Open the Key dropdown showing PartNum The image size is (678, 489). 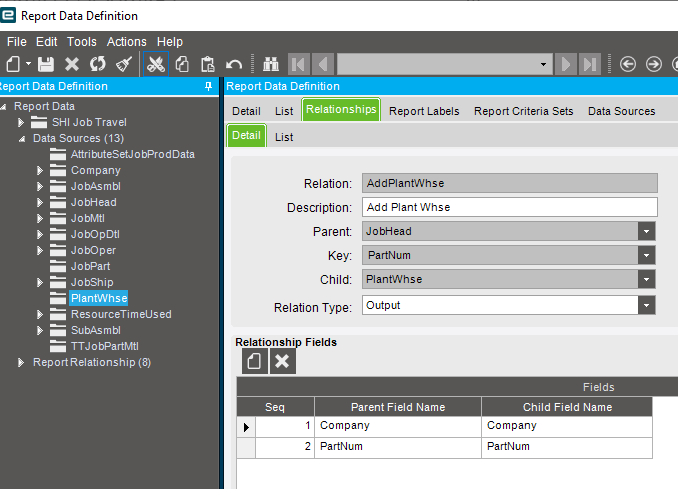(x=646, y=256)
